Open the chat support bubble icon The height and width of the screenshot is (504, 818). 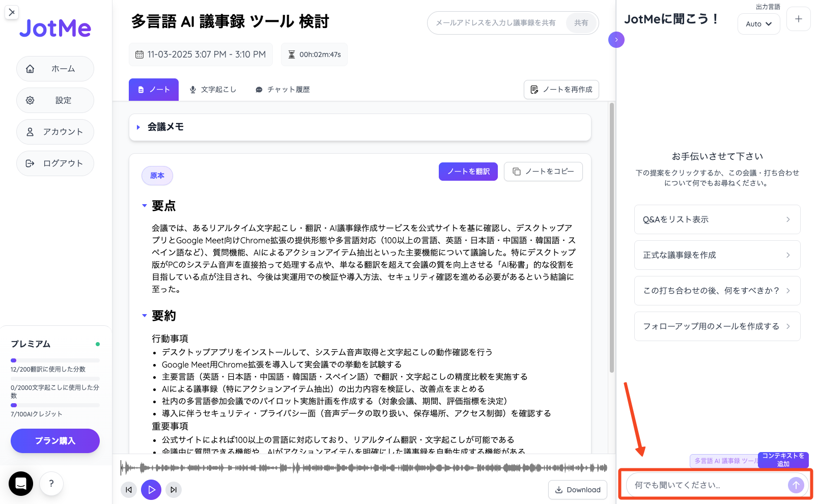point(21,484)
